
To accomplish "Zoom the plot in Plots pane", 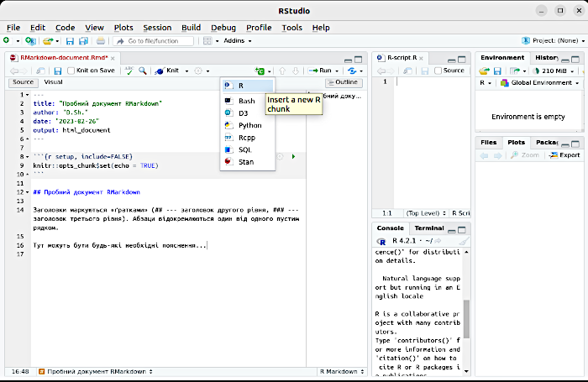I will click(x=525, y=155).
